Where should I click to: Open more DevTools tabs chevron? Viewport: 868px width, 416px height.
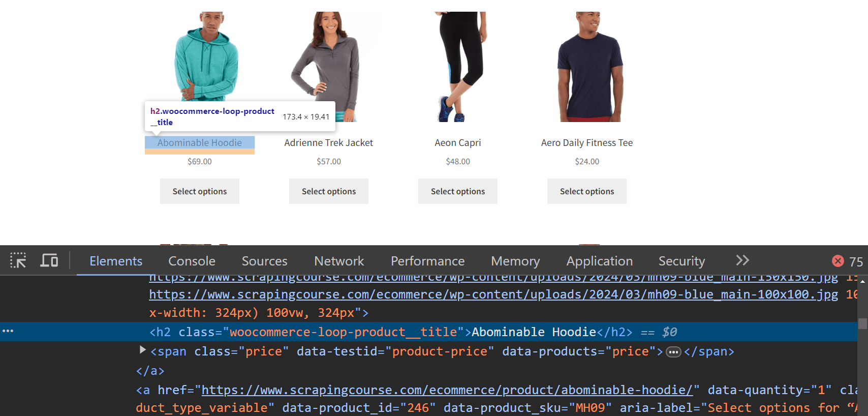click(742, 260)
